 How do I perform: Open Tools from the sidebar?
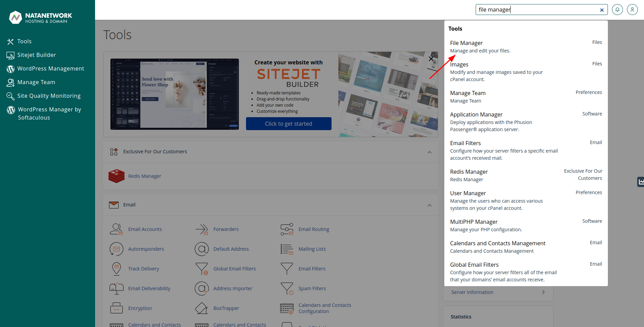tap(19, 42)
